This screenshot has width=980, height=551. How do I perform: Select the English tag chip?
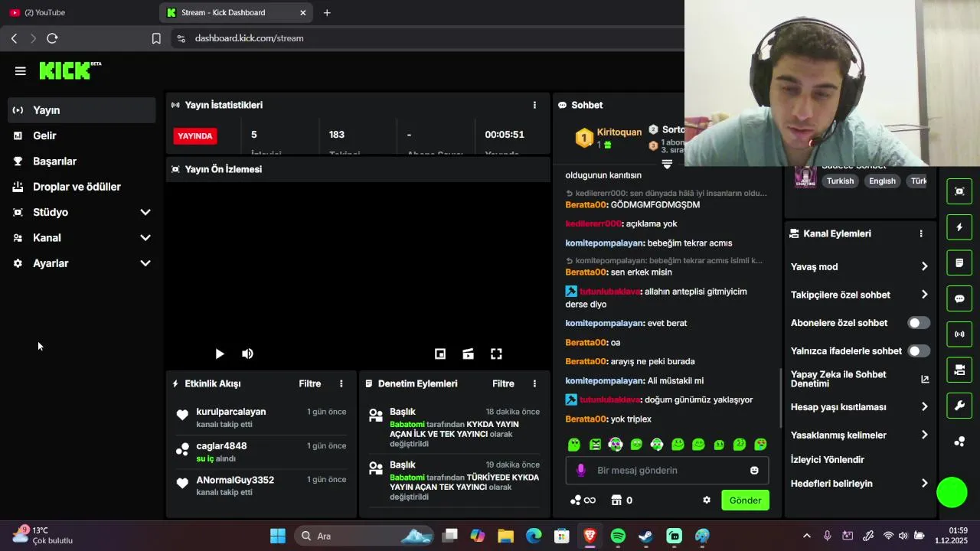tap(882, 181)
